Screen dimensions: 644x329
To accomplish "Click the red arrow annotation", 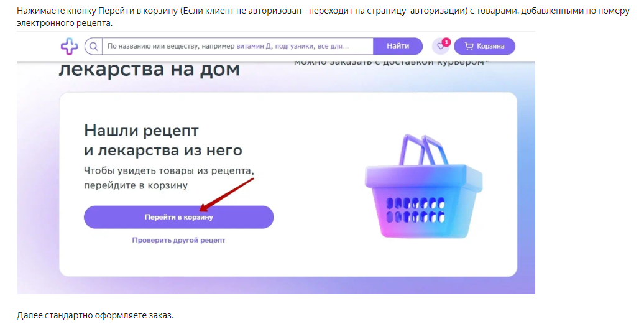I will (x=227, y=195).
